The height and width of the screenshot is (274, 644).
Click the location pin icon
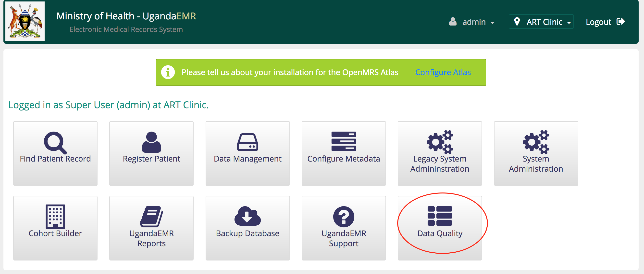517,22
